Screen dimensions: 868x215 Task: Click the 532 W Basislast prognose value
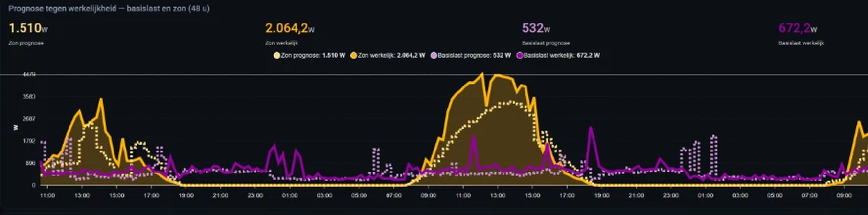[536, 28]
